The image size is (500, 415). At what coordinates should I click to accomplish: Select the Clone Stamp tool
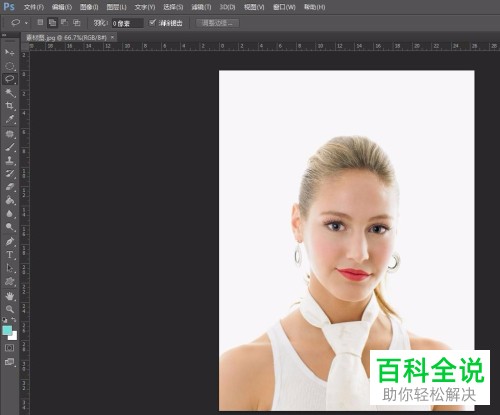[10, 160]
